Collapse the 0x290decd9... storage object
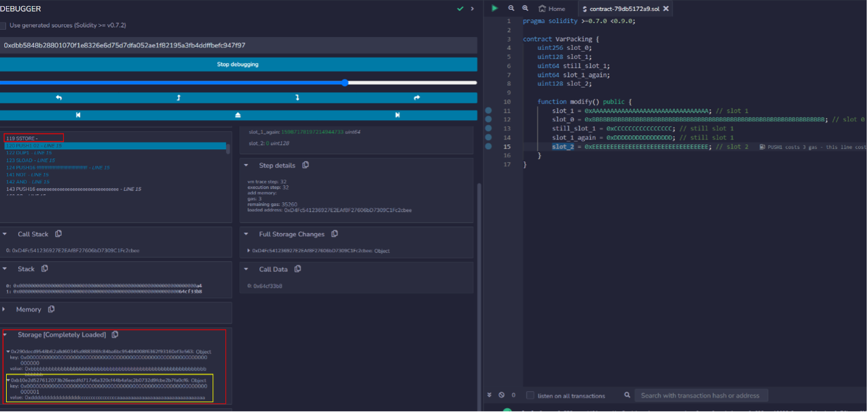 coord(8,351)
